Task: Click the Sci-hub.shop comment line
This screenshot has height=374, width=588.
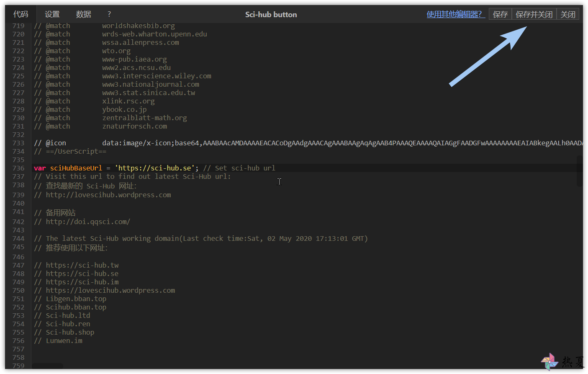Action: click(x=64, y=332)
